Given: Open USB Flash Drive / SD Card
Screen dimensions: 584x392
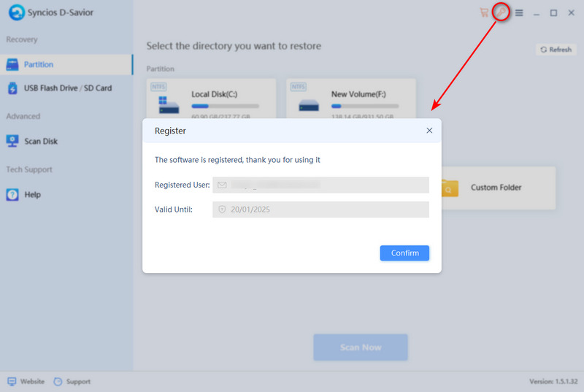Looking at the screenshot, I should tap(67, 88).
